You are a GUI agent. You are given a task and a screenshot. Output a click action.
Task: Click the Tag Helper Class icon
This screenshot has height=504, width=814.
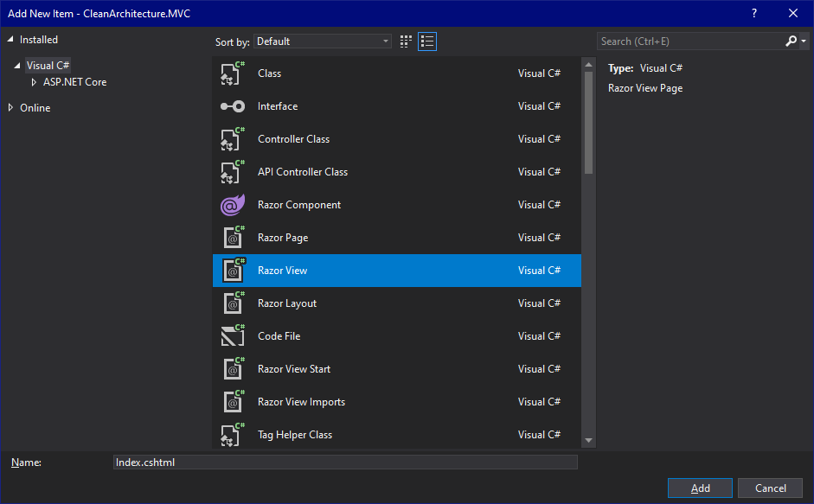233,435
